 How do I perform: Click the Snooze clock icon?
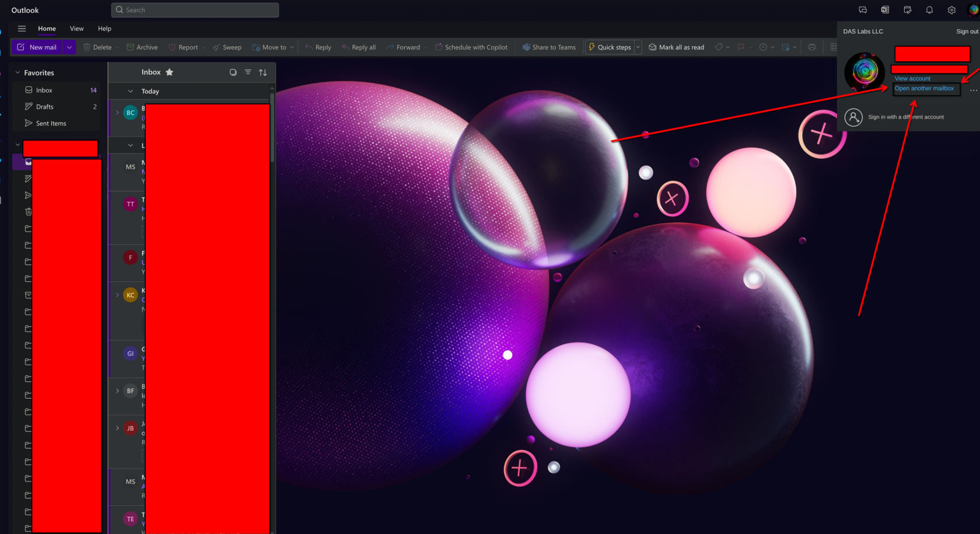[x=763, y=47]
